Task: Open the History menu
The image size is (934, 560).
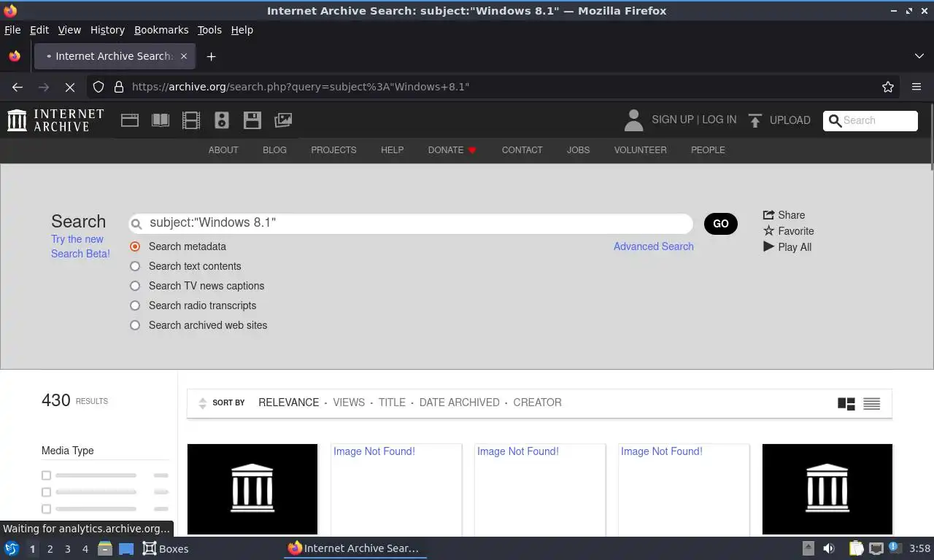Action: click(x=107, y=30)
